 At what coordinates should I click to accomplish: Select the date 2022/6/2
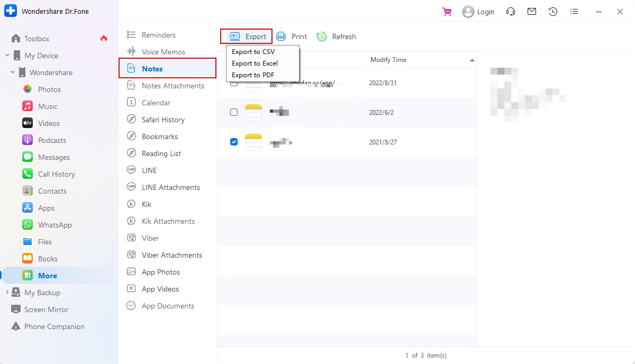(382, 113)
